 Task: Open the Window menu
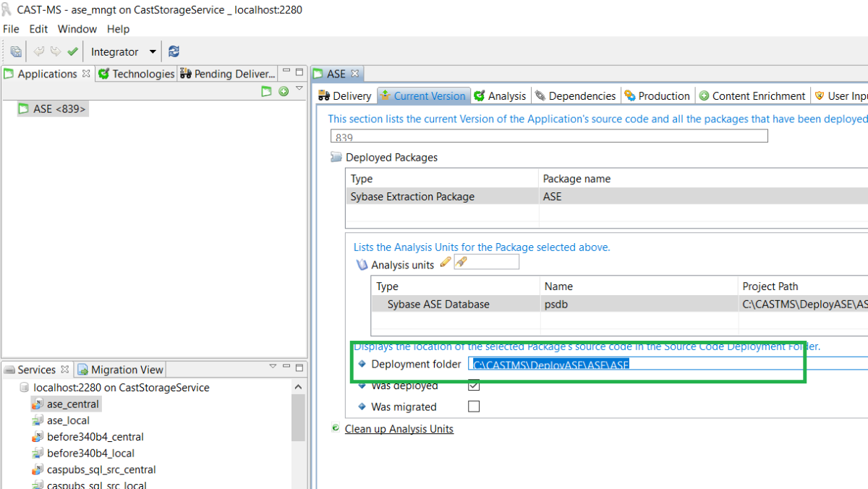click(77, 29)
